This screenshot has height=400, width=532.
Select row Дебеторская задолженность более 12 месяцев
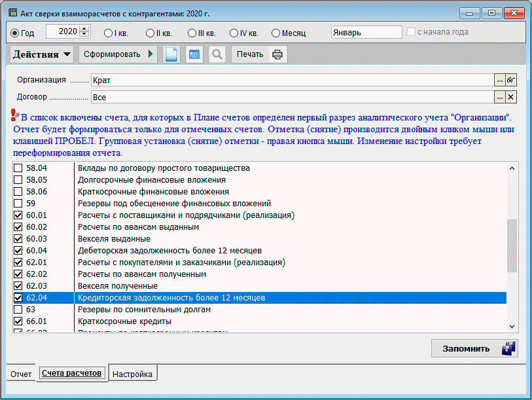[x=260, y=251]
